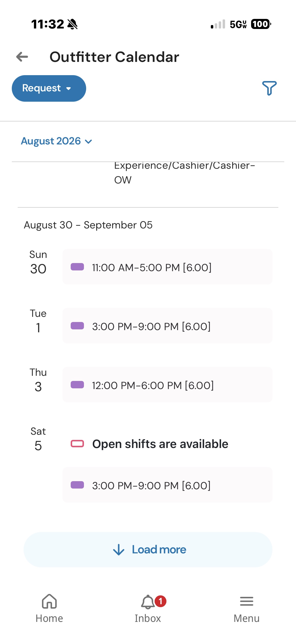296x644 pixels.
Task: Open the filter funnel icon
Action: pos(269,88)
